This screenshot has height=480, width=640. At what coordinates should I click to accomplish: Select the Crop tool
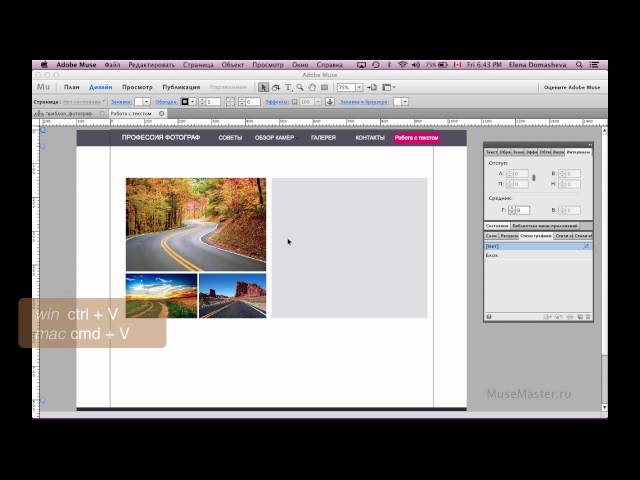(x=276, y=87)
